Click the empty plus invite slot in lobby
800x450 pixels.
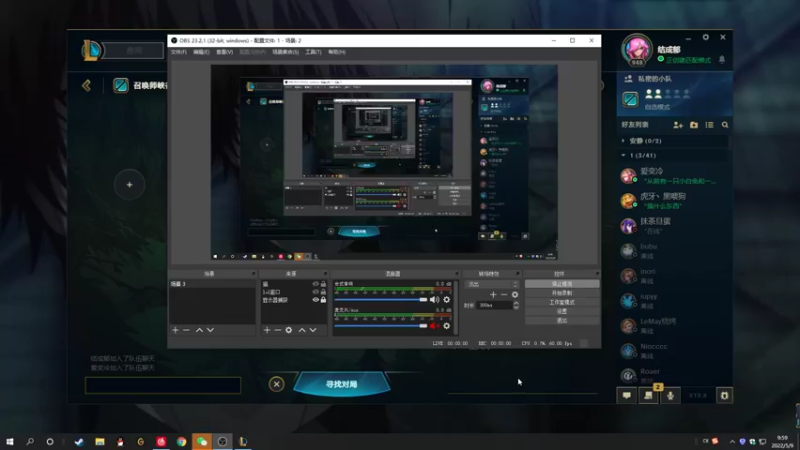[x=130, y=185]
